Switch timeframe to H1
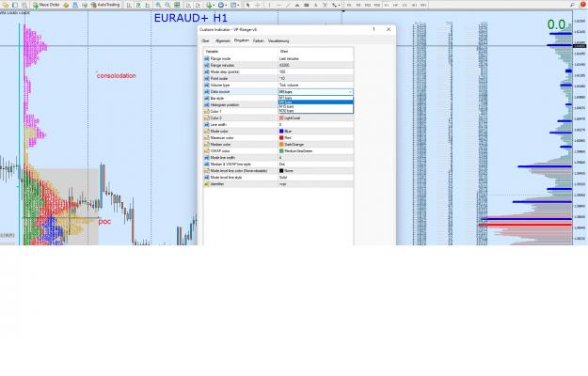 pyautogui.click(x=387, y=5)
